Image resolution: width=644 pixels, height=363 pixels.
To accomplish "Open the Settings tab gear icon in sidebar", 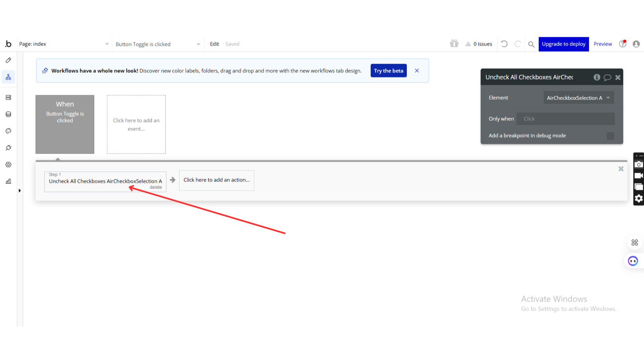I will 8,165.
